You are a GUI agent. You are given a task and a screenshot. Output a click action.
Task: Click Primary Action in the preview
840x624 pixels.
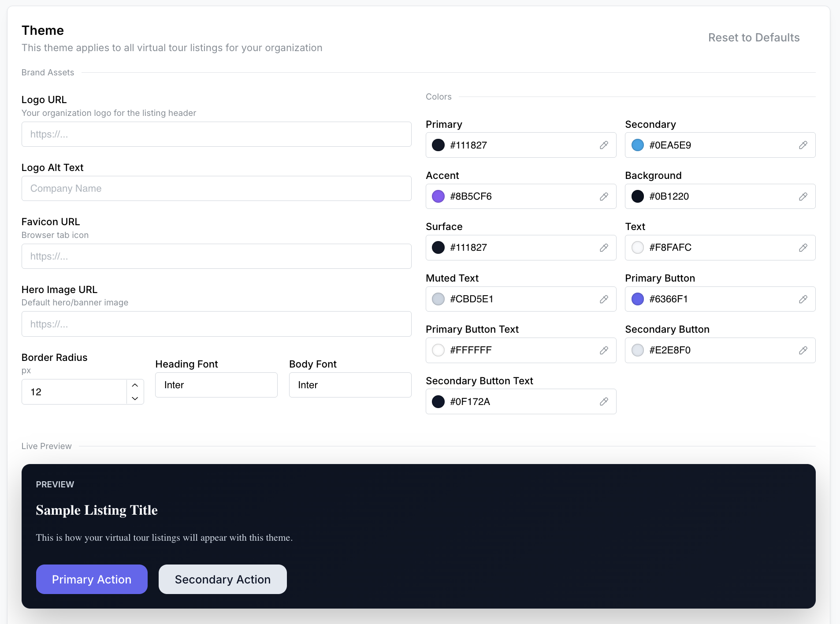point(91,579)
